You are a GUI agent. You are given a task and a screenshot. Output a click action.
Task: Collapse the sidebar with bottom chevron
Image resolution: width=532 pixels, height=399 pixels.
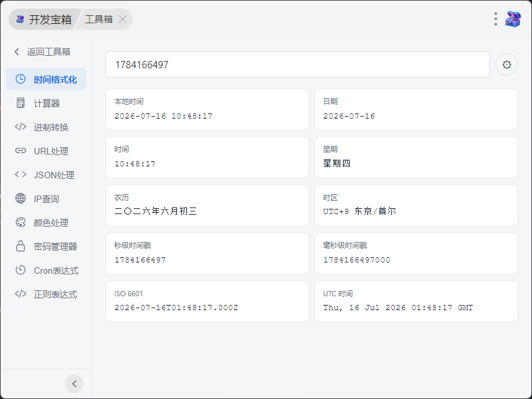(x=74, y=384)
